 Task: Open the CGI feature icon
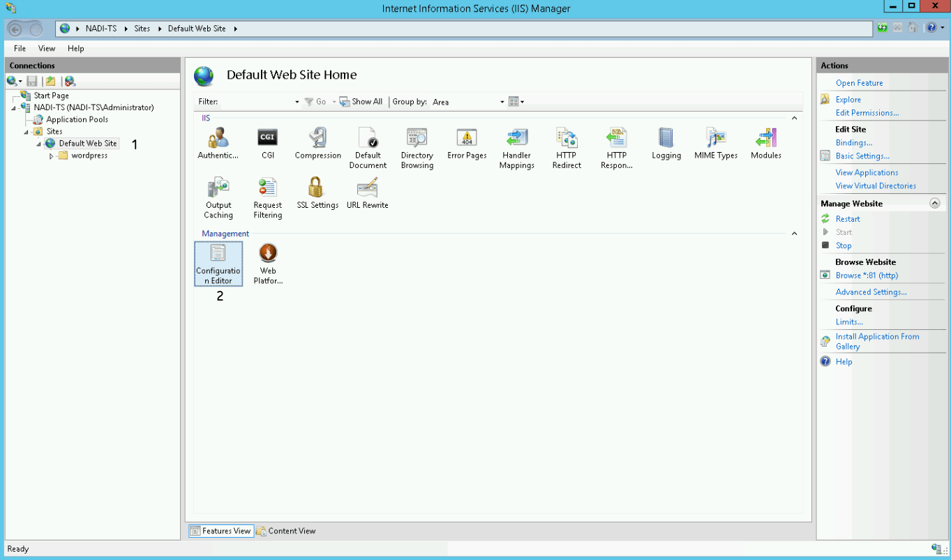(x=268, y=143)
